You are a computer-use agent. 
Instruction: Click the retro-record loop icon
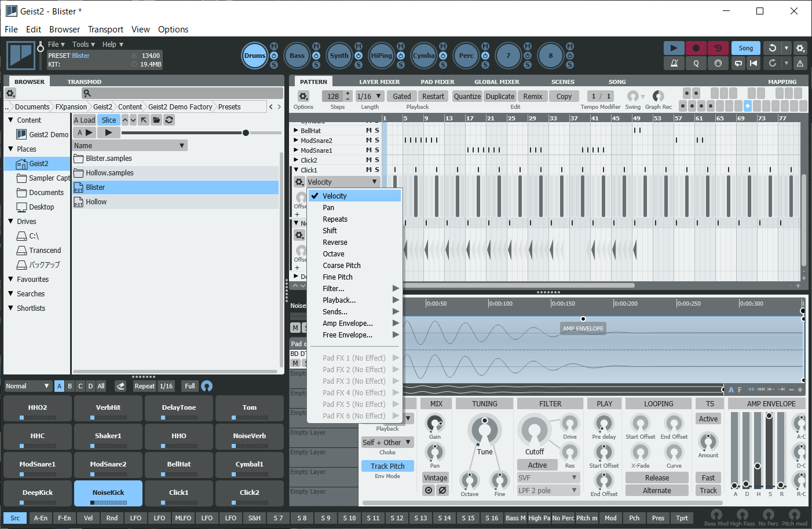(x=718, y=48)
